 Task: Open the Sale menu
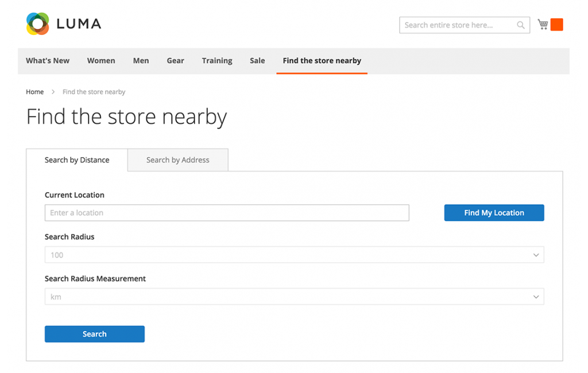[257, 61]
